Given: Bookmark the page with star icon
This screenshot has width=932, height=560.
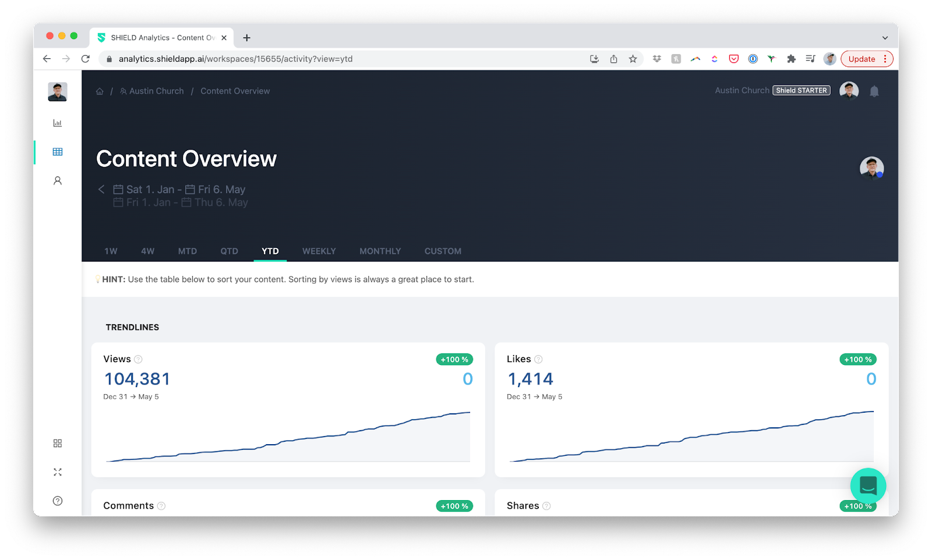Looking at the screenshot, I should pyautogui.click(x=633, y=59).
